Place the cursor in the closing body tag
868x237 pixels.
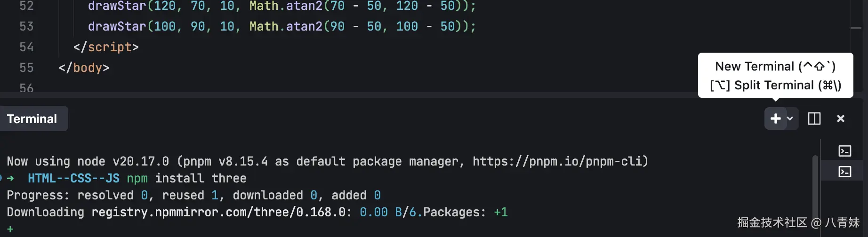coord(84,68)
